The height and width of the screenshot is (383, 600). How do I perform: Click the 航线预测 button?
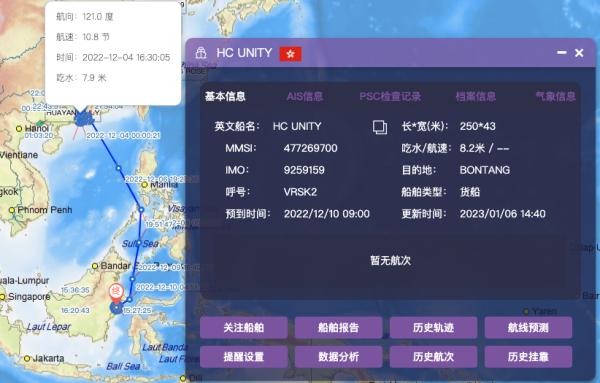point(528,328)
